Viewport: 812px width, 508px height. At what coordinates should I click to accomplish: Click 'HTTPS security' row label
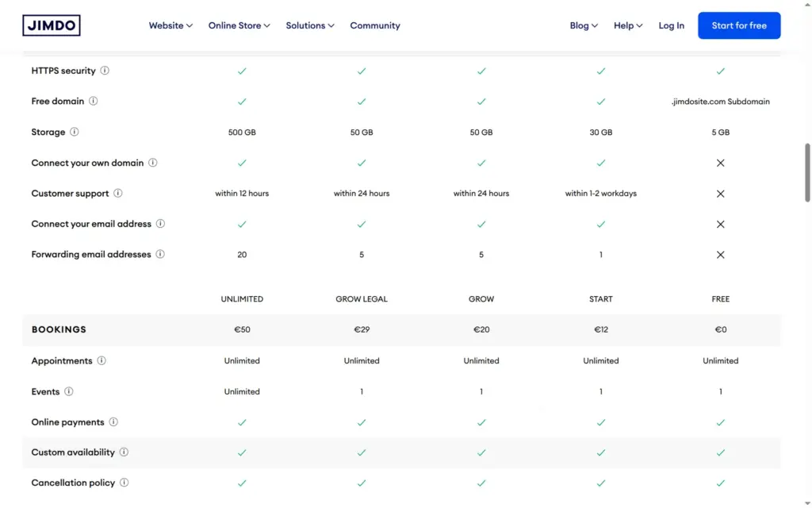(63, 71)
